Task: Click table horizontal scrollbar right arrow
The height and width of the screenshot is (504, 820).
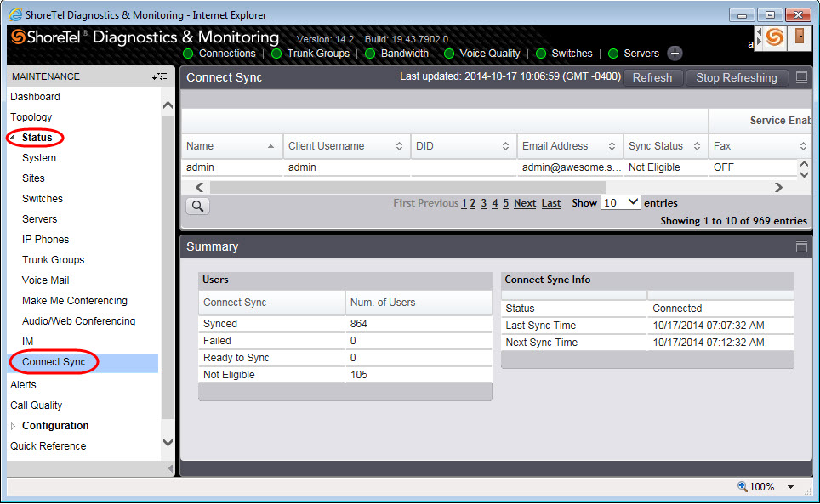Action: 778,187
